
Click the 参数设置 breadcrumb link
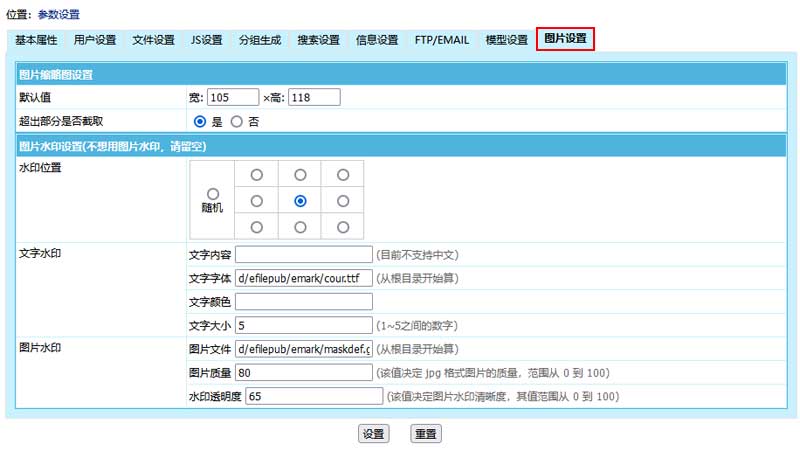[59, 15]
